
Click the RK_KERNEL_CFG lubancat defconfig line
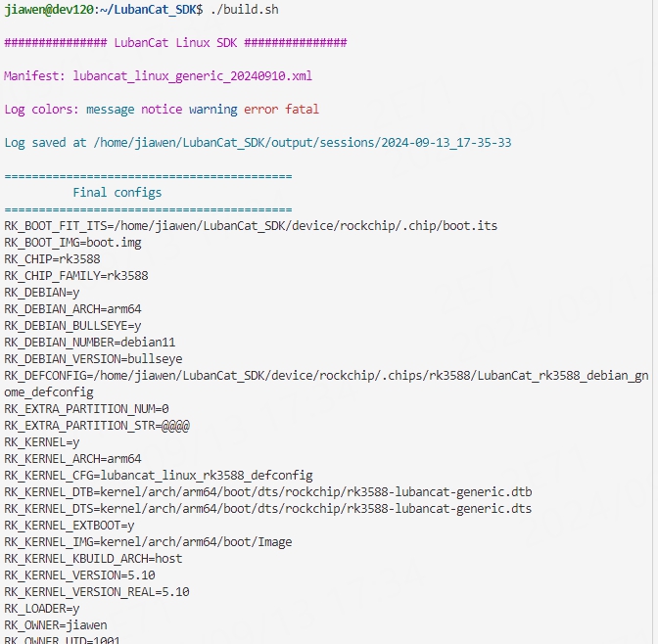tap(159, 476)
